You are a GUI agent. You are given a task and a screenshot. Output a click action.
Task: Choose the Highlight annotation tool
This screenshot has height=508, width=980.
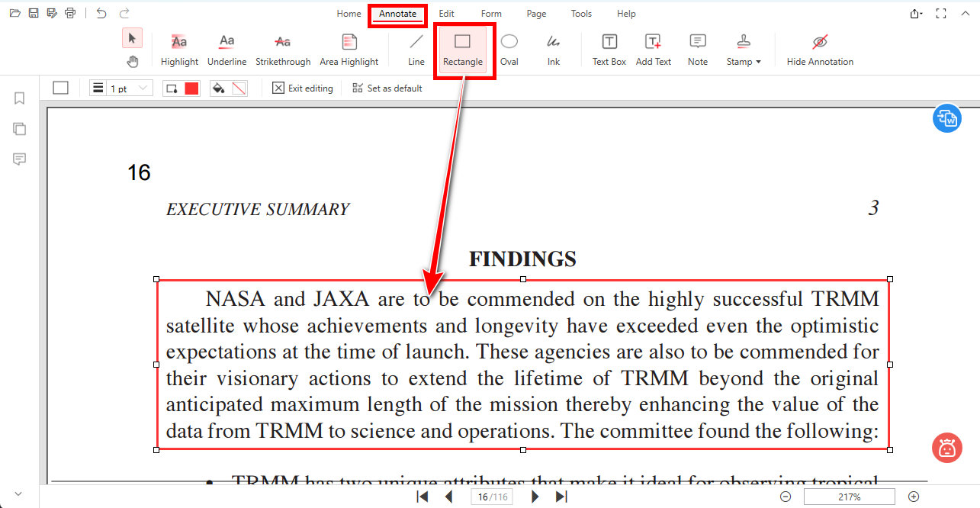[179, 50]
